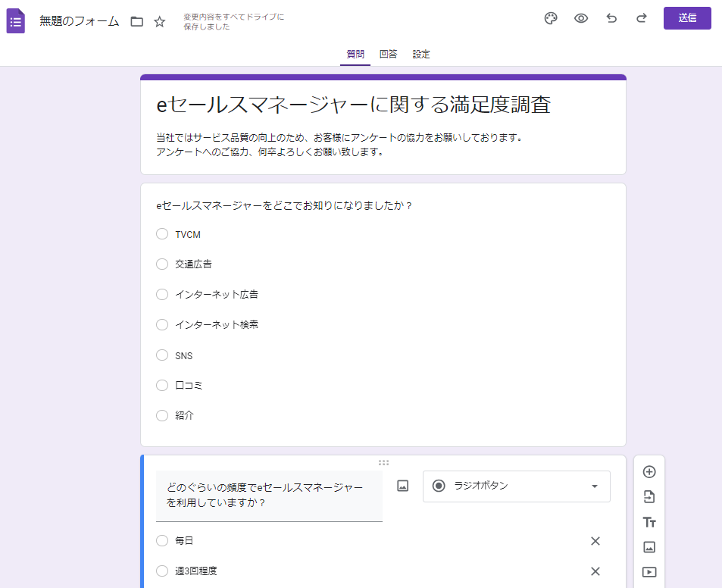The image size is (722, 588).
Task: Open the Google Forms home icon
Action: (16, 21)
